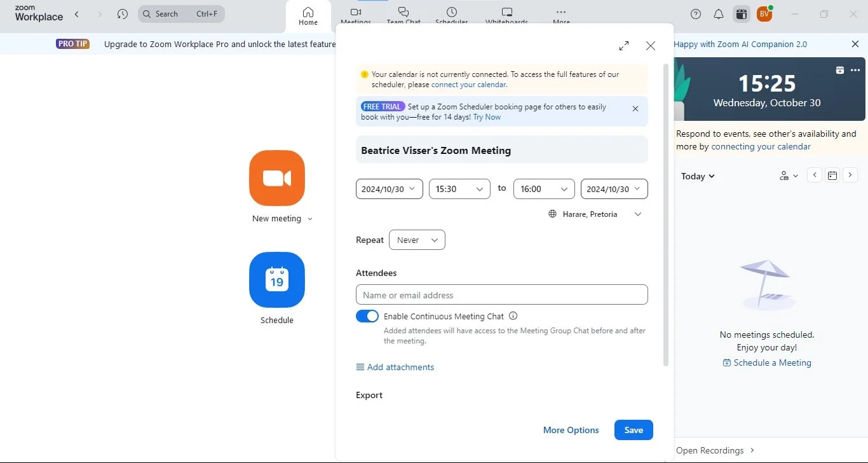Image resolution: width=868 pixels, height=463 pixels.
Task: Click Open Recordings
Action: (715, 450)
